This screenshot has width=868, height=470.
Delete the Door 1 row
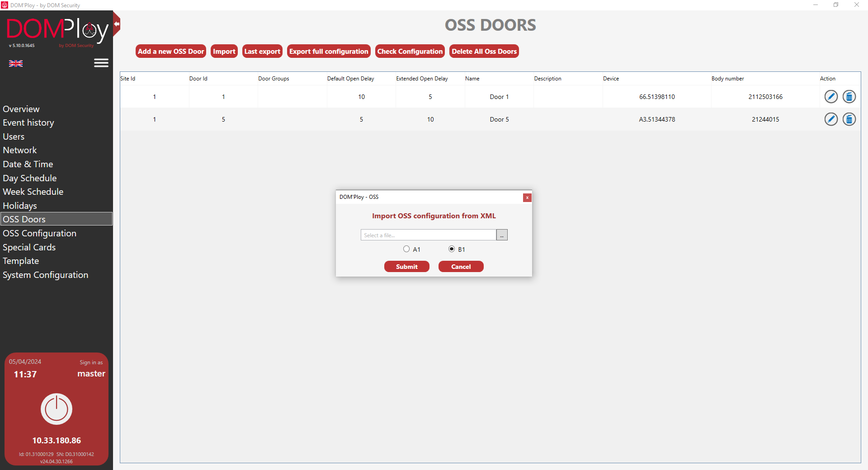(x=849, y=97)
